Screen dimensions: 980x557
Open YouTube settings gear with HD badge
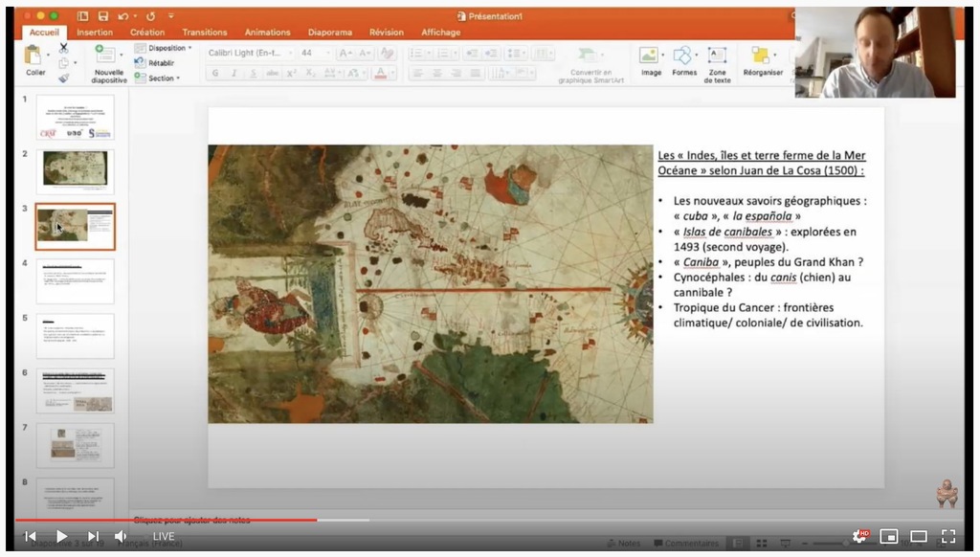coord(860,536)
